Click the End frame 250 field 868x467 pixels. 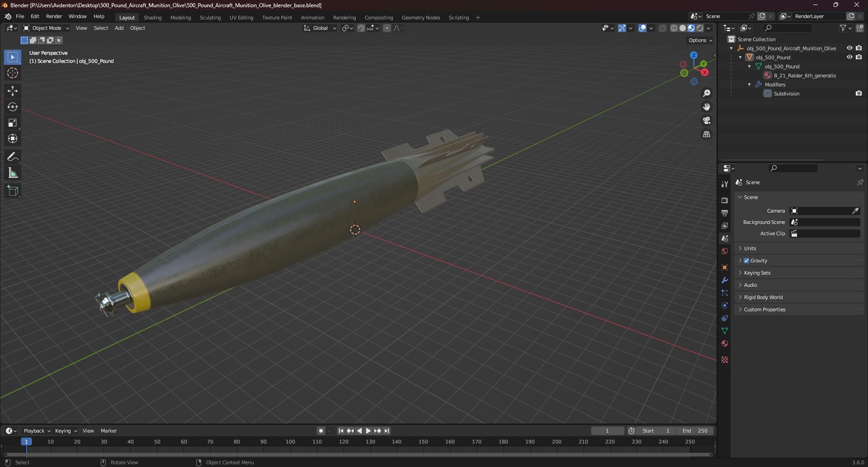[695, 431]
